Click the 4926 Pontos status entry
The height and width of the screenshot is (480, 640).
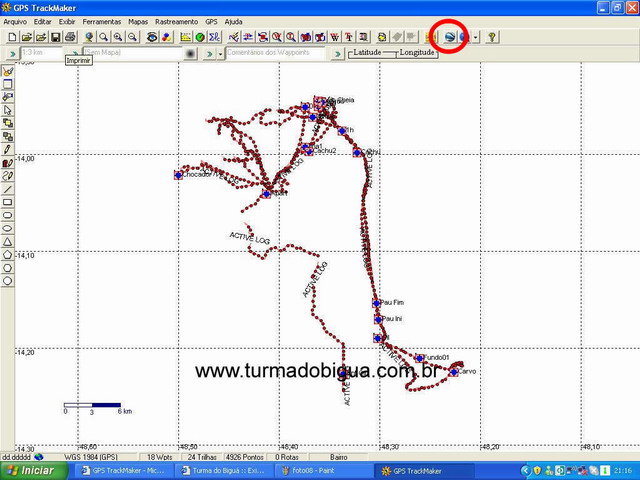[244, 457]
